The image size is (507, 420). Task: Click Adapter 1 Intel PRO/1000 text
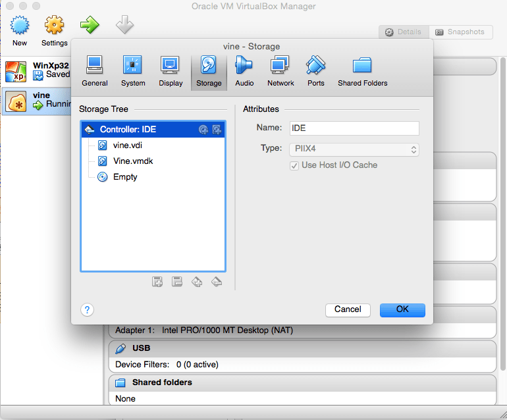[204, 330]
